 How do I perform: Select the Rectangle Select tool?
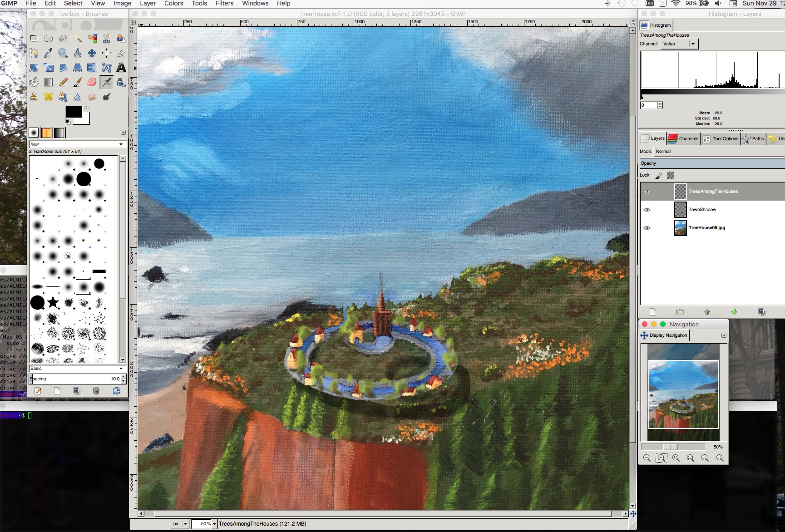34,39
